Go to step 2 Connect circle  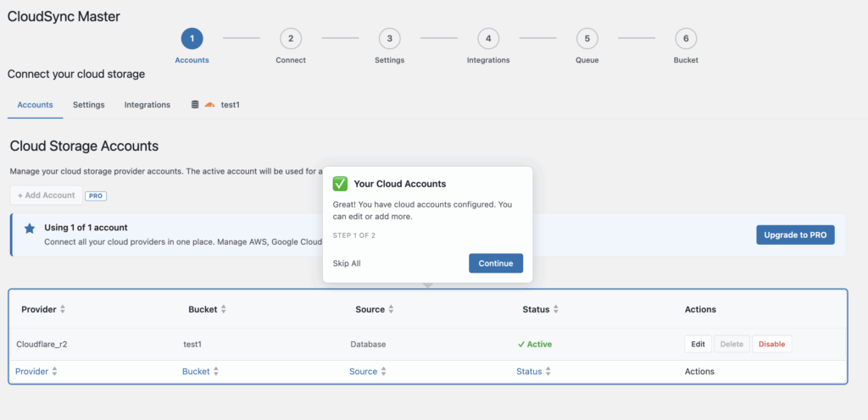pos(291,38)
